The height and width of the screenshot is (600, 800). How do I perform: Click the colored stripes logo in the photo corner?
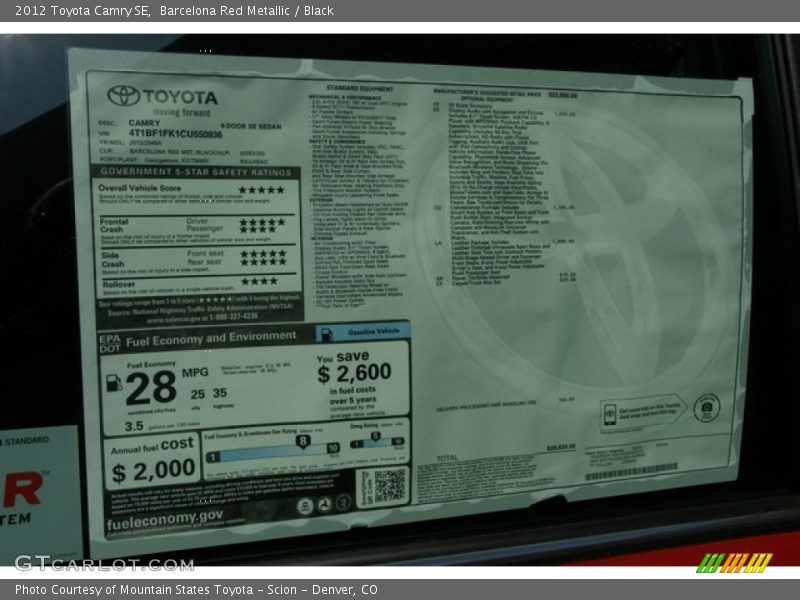coord(734,563)
